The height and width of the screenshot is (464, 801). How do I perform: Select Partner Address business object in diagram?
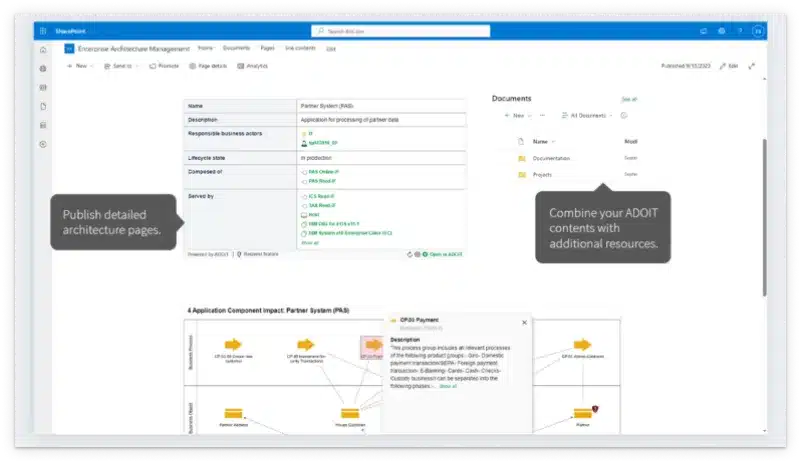tap(233, 413)
